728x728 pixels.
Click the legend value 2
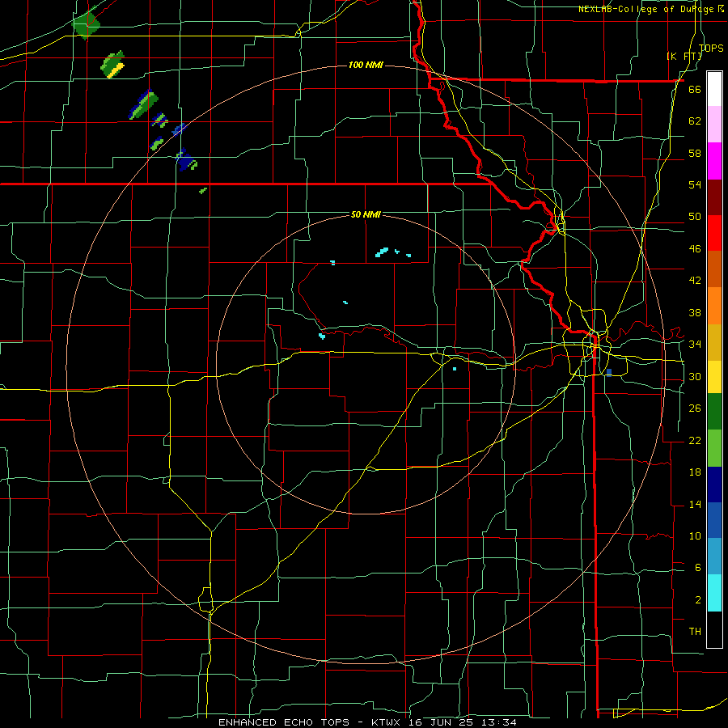[697, 600]
